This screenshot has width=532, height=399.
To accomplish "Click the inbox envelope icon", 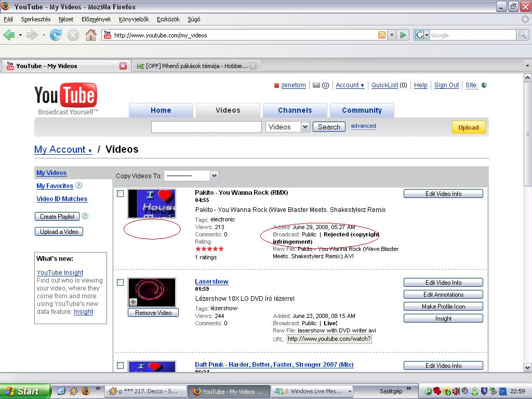I will [316, 85].
